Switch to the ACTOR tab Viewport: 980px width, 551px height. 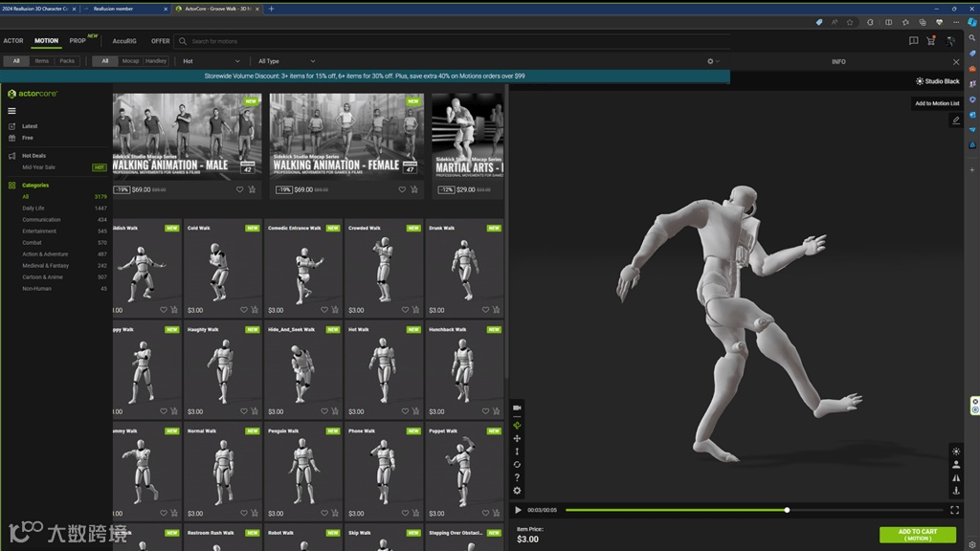pos(13,41)
